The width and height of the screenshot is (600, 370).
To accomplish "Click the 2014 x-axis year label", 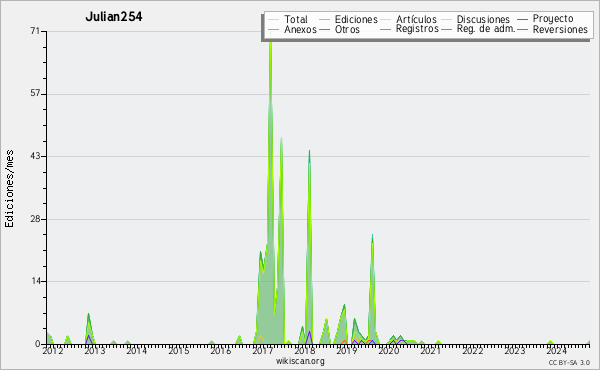I will pyautogui.click(x=137, y=350).
